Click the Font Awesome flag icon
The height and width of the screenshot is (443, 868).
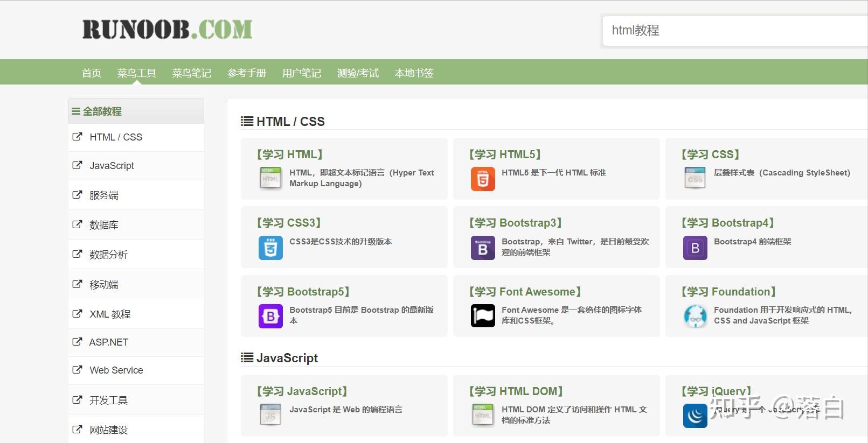point(483,316)
